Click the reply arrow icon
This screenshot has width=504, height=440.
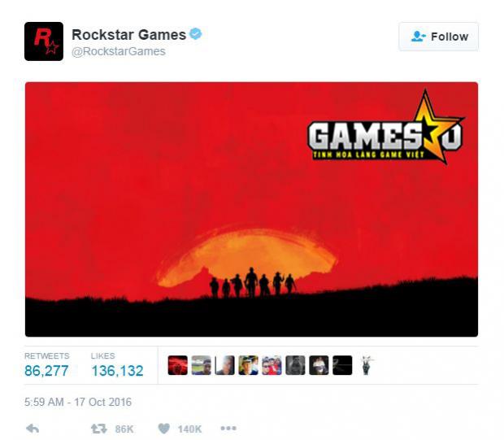coord(33,429)
